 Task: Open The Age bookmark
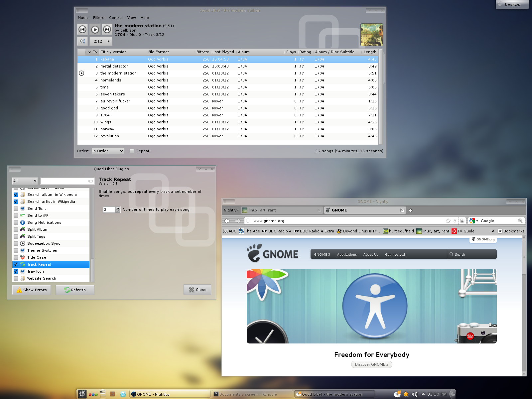click(249, 231)
